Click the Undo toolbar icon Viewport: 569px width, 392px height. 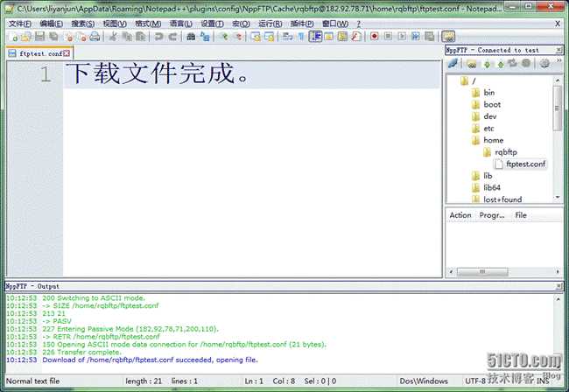158,37
